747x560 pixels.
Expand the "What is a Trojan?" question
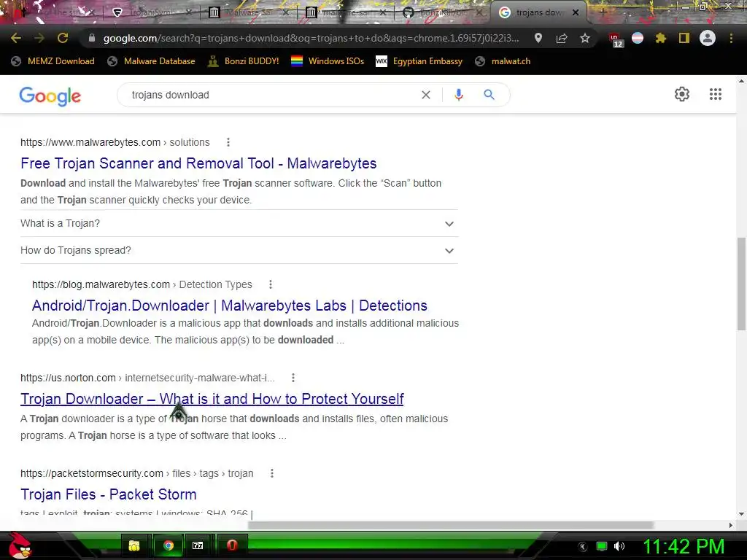click(239, 223)
